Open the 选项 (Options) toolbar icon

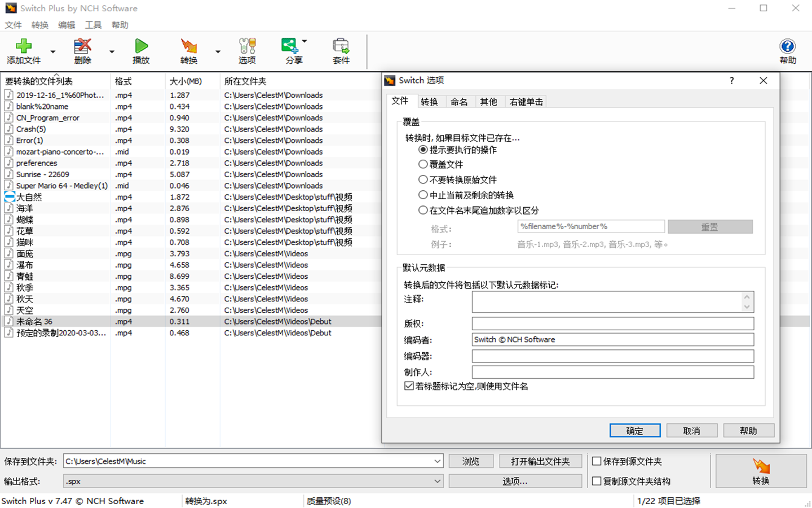point(247,51)
